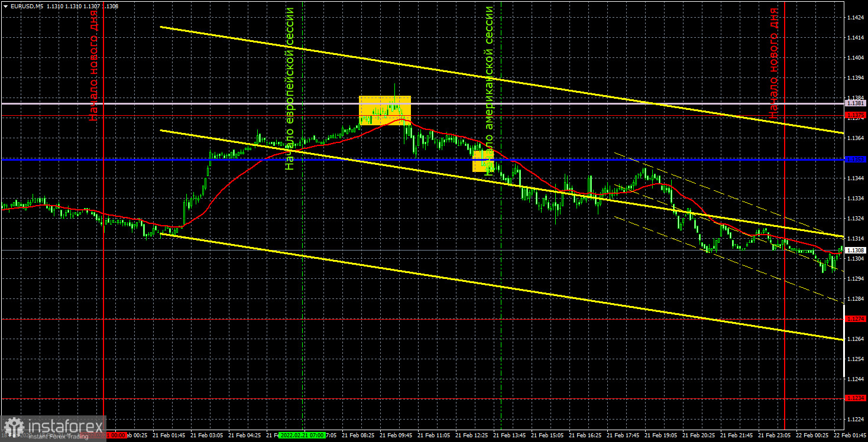Select the green 2022.02.21 07:00 time label
Image resolution: width=868 pixels, height=442 pixels.
[x=302, y=435]
